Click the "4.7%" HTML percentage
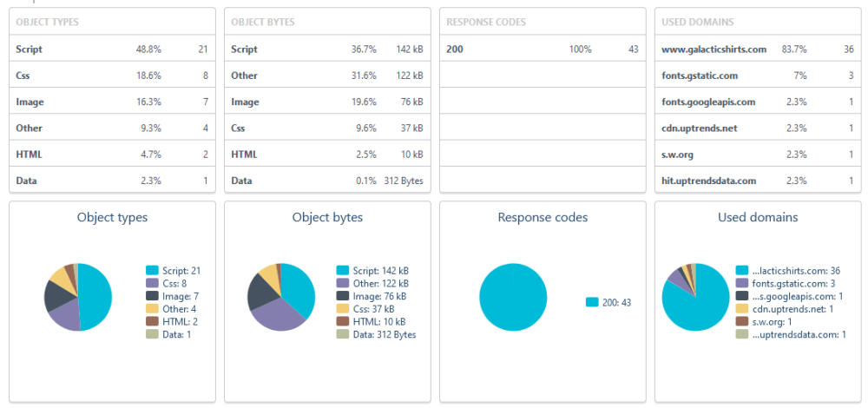The height and width of the screenshot is (408, 868). pos(150,155)
